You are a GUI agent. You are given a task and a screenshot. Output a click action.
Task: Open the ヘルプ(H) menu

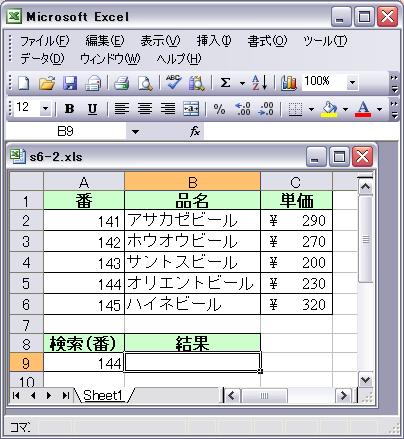point(179,59)
